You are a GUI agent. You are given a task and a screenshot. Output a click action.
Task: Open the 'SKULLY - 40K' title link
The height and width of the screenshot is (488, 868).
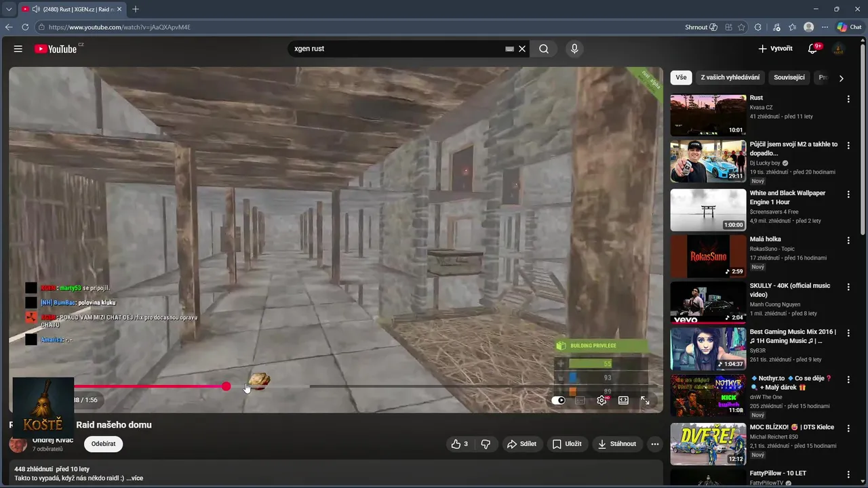(790, 290)
